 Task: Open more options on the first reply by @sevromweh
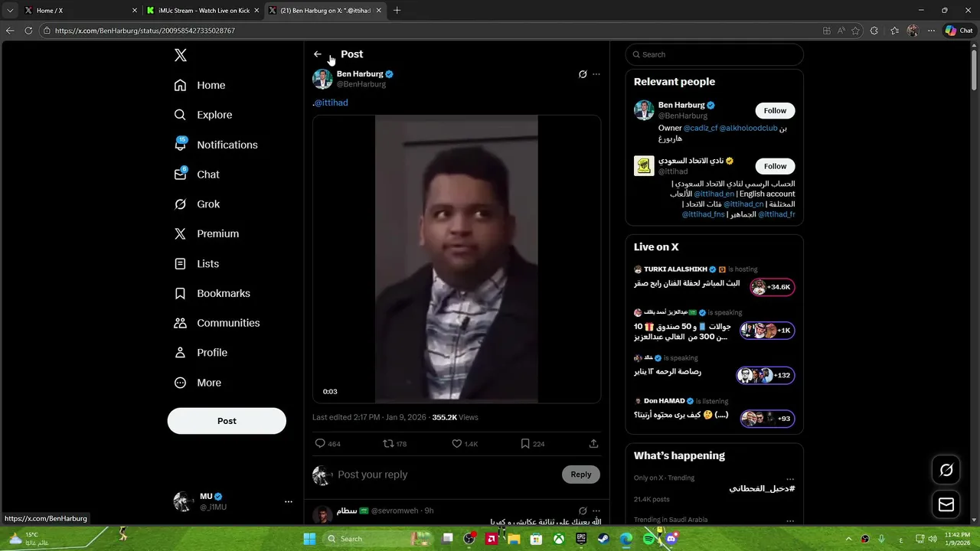pyautogui.click(x=596, y=510)
